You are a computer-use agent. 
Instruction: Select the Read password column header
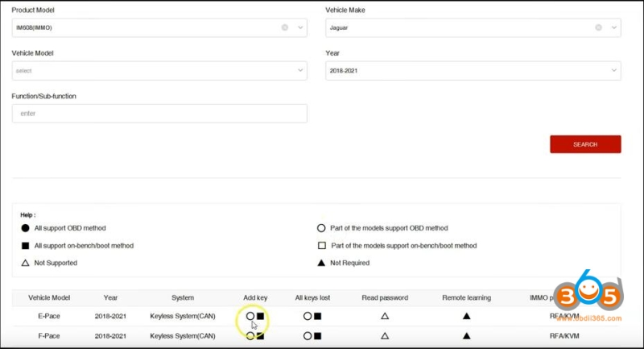385,297
